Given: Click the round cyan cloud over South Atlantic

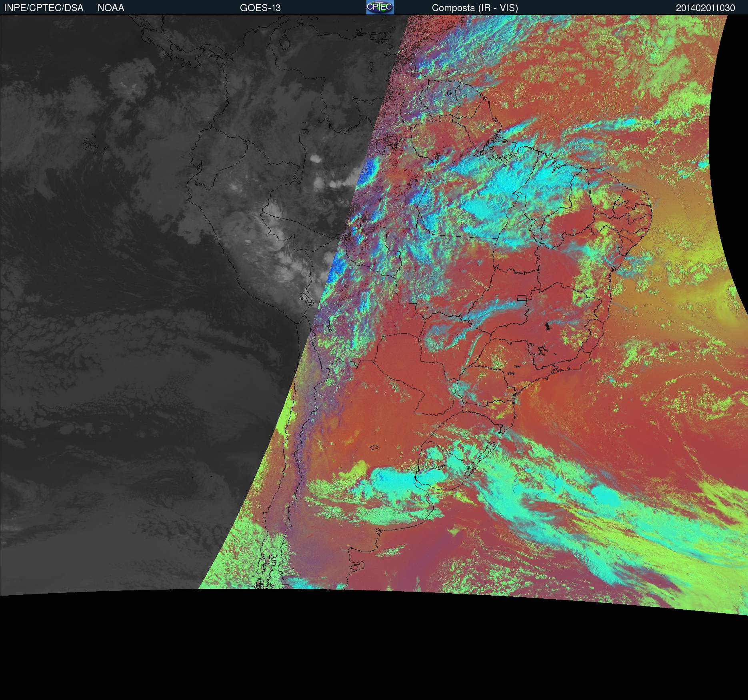Looking at the screenshot, I should coord(607,495).
